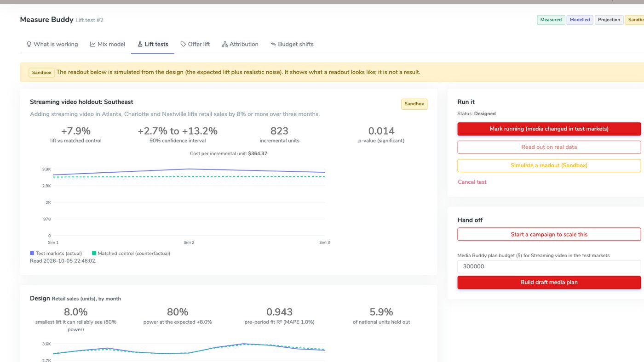Click the Cancel test link
Viewport: 644px width, 362px height.
(x=472, y=182)
